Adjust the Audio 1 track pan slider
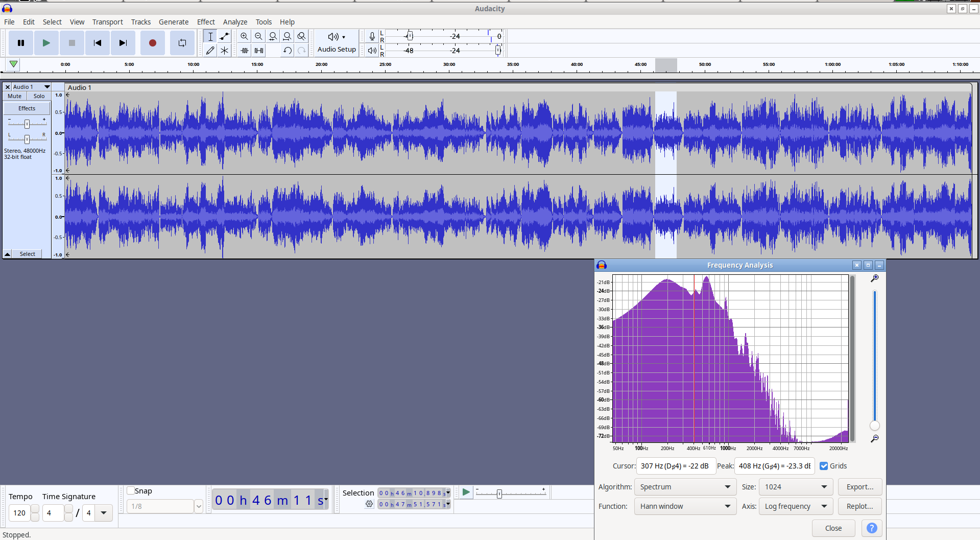The width and height of the screenshot is (980, 540). [27, 139]
